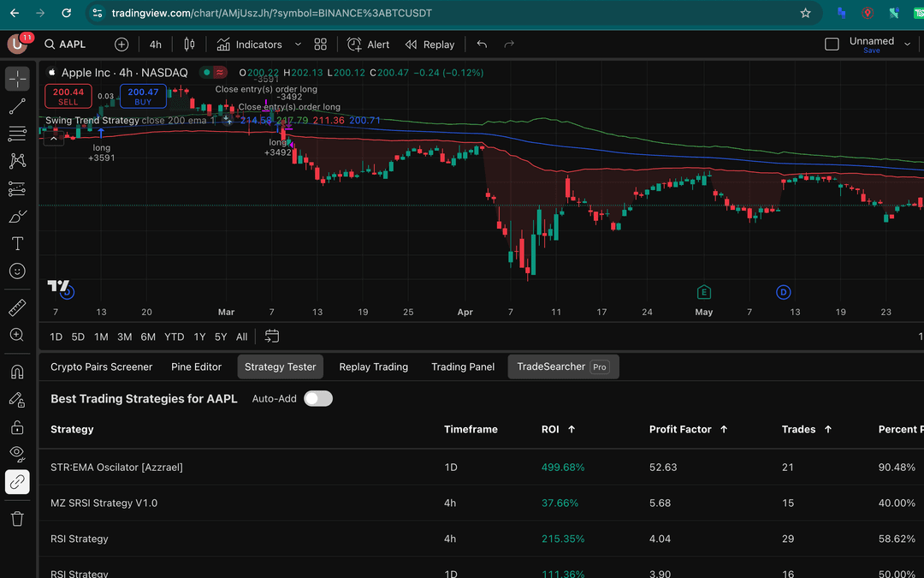Select the Text annotation tool
The width and height of the screenshot is (924, 578).
17,243
